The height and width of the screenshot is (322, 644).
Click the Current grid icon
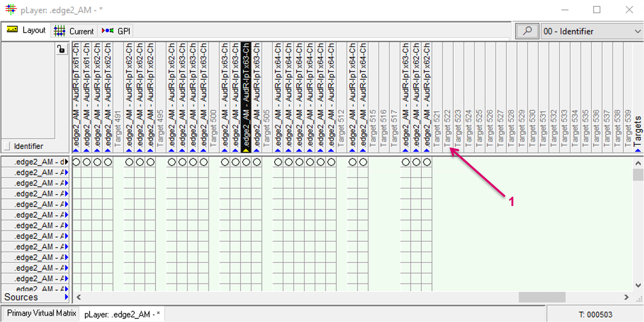(x=60, y=31)
